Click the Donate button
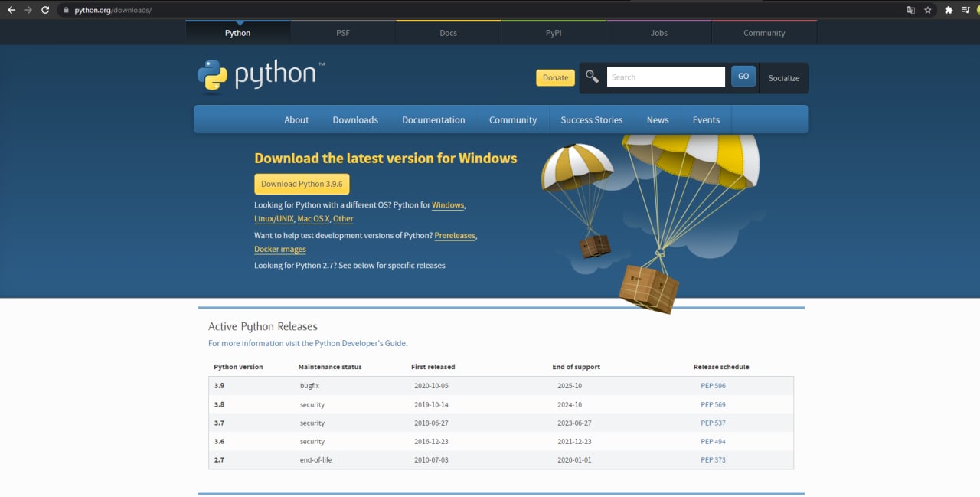 [555, 77]
